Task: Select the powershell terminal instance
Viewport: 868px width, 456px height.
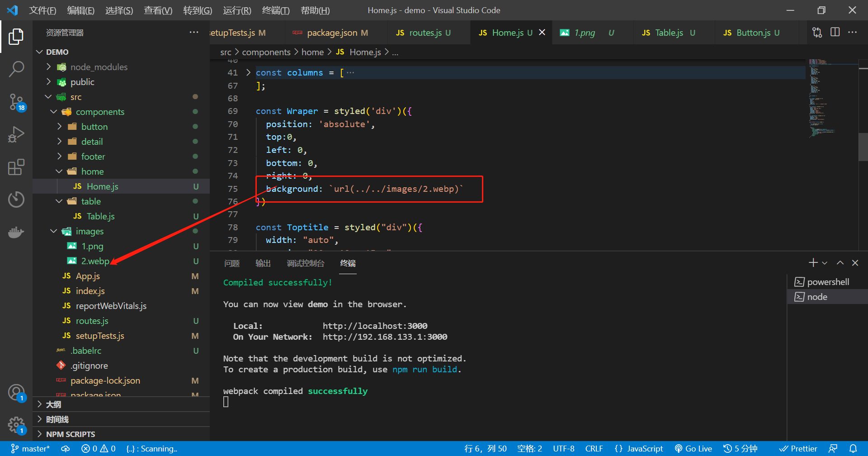Action: click(827, 282)
